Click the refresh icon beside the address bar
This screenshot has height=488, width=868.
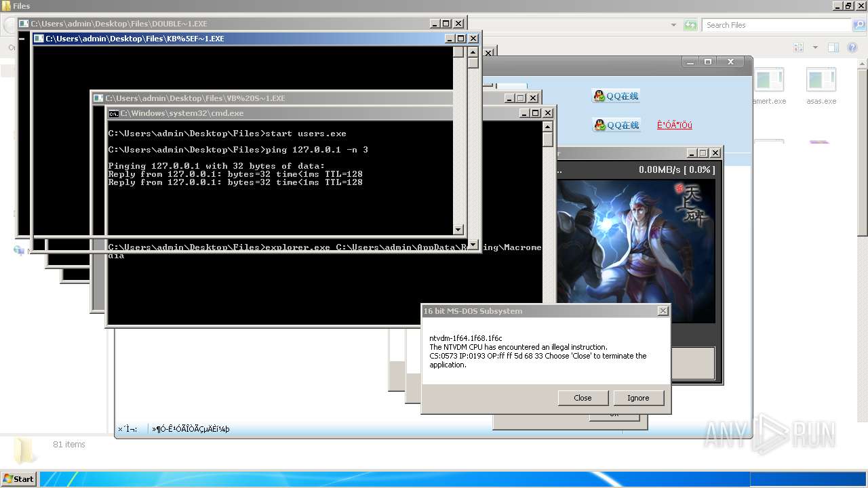(690, 25)
